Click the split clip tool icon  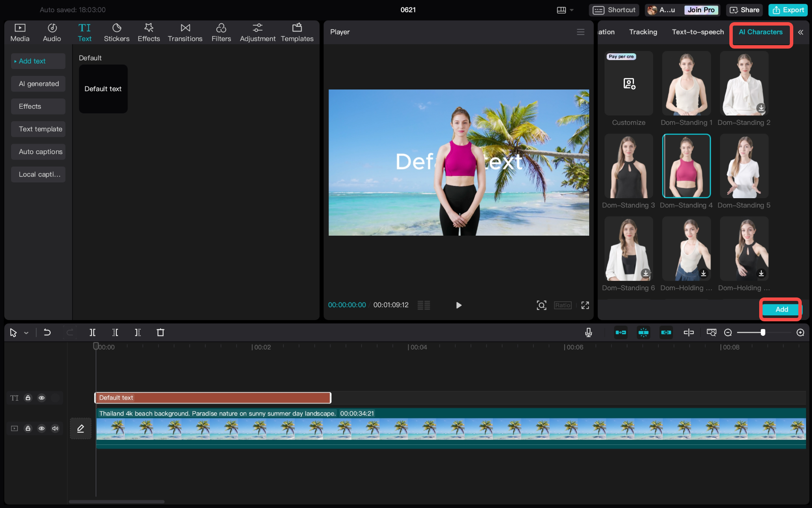92,332
